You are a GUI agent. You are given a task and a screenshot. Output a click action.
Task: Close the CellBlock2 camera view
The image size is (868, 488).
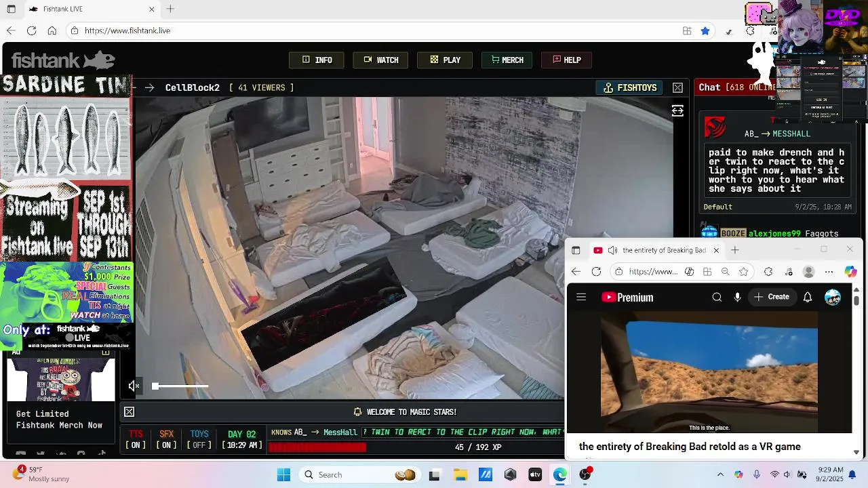coord(677,88)
